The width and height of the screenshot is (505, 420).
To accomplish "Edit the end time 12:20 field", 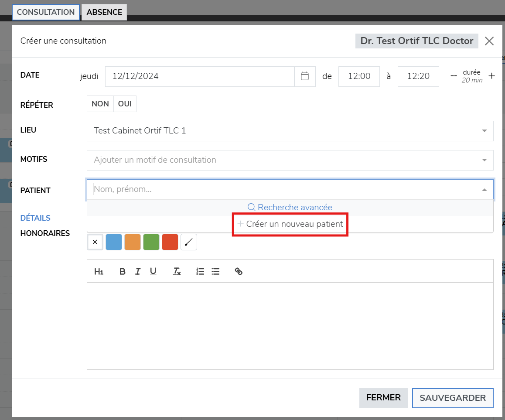I will coord(418,76).
